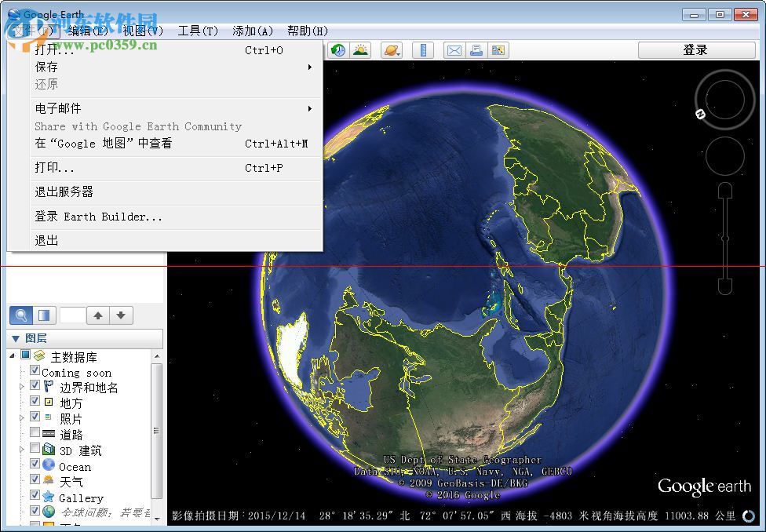Screen dimensions: 766x532
Task: Click the email toolbar icon
Action: (454, 49)
